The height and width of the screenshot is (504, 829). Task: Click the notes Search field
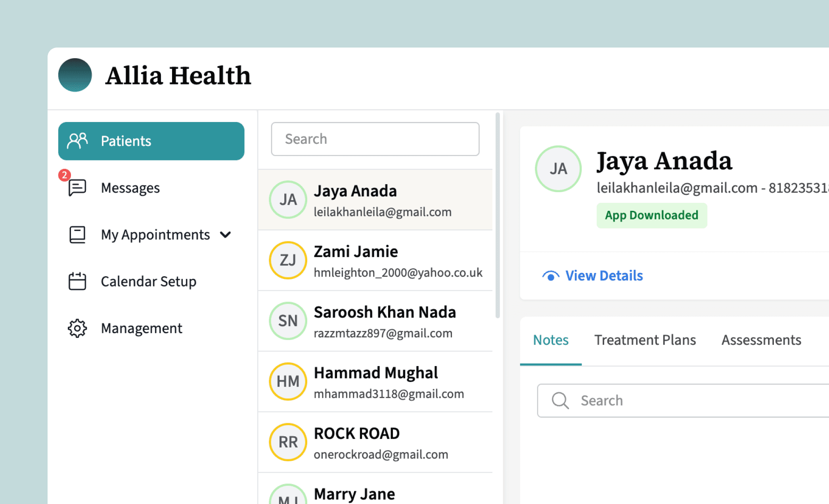[x=683, y=401]
